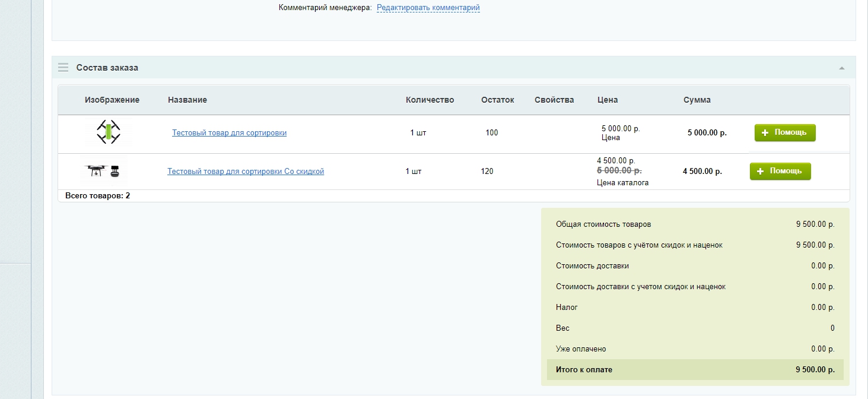Viewport: 868px width, 399px height.
Task: Click the Остаток column header
Action: (x=497, y=100)
